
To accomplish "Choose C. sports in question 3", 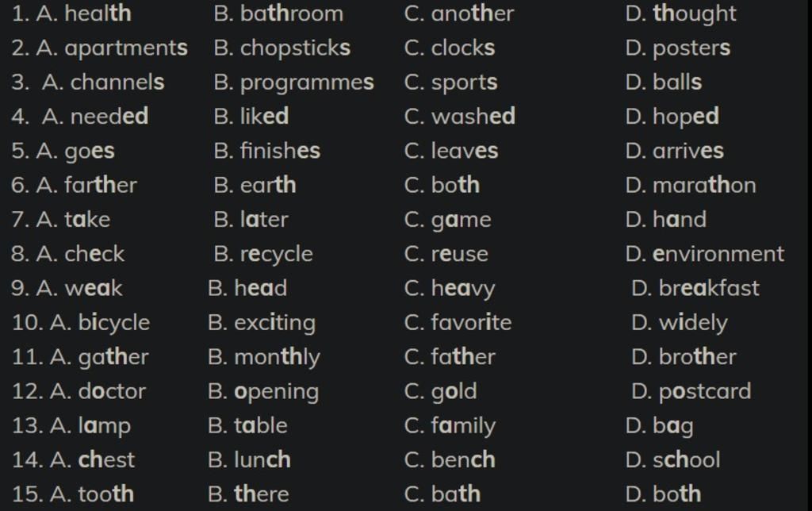I will 450,83.
